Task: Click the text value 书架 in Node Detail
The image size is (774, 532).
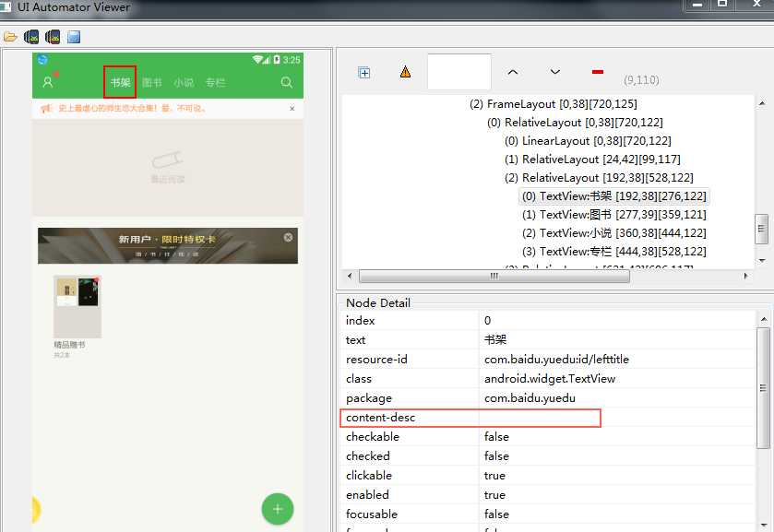Action: point(495,340)
